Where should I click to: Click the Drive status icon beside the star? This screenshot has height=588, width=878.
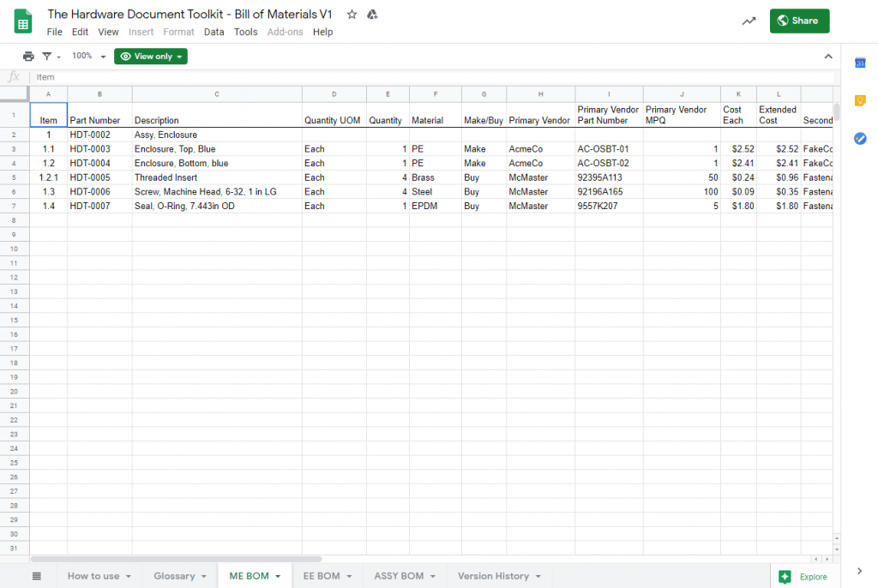pos(372,15)
